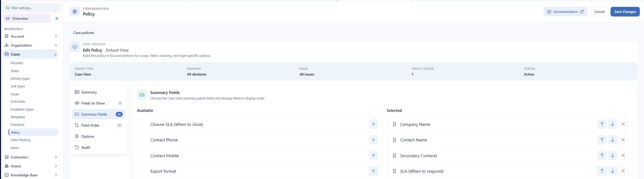This screenshot has height=179, width=644.
Task: Click the drag handle for Company Name
Action: pos(394,124)
